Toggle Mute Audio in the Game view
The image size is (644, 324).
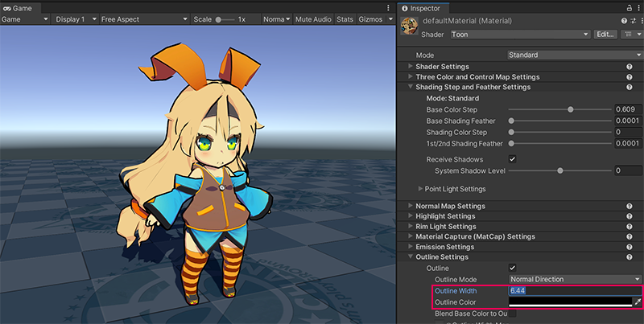(x=313, y=19)
